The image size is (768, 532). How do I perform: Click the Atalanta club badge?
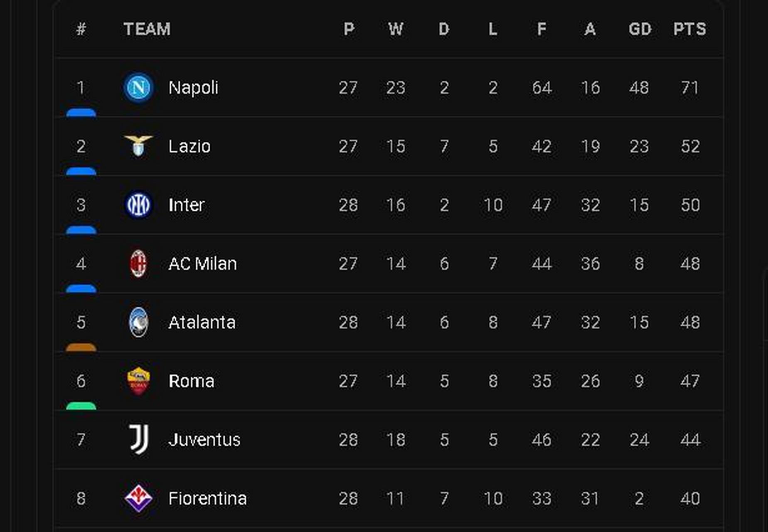point(138,322)
